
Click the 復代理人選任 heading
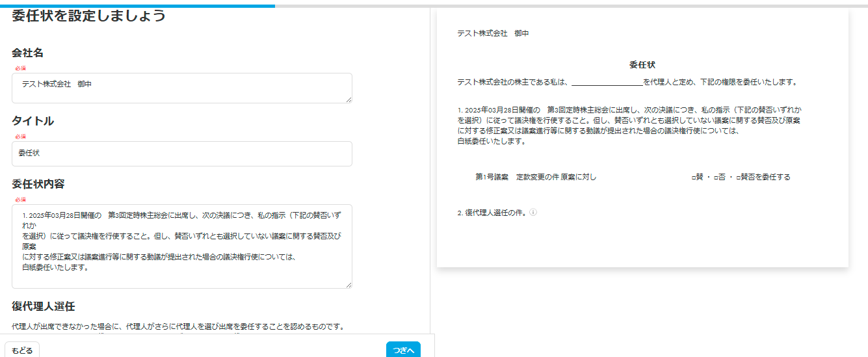pyautogui.click(x=44, y=306)
